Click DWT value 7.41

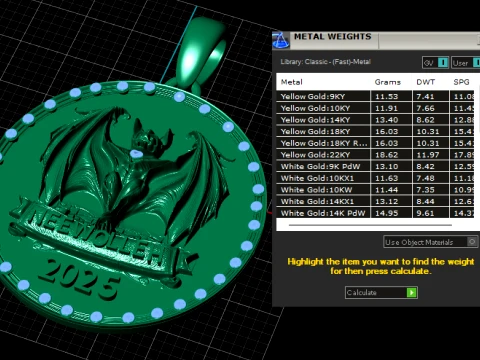pos(425,97)
